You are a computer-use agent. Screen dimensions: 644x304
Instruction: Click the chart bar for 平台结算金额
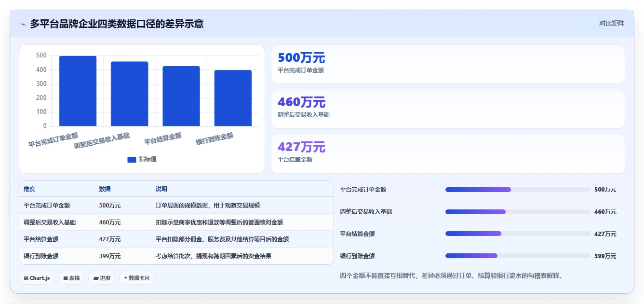(x=181, y=96)
